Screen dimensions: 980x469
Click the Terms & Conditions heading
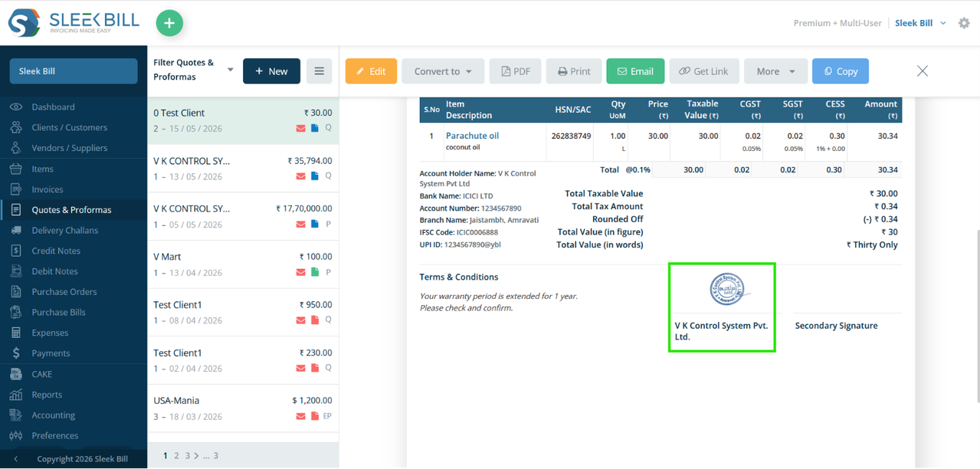[x=459, y=277]
